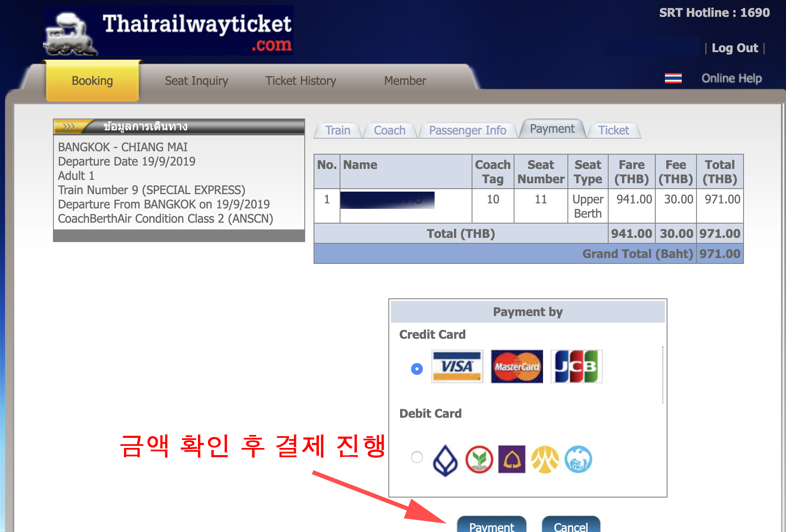This screenshot has width=786, height=532.
Task: Select the Credit Card radio button
Action: 417,369
